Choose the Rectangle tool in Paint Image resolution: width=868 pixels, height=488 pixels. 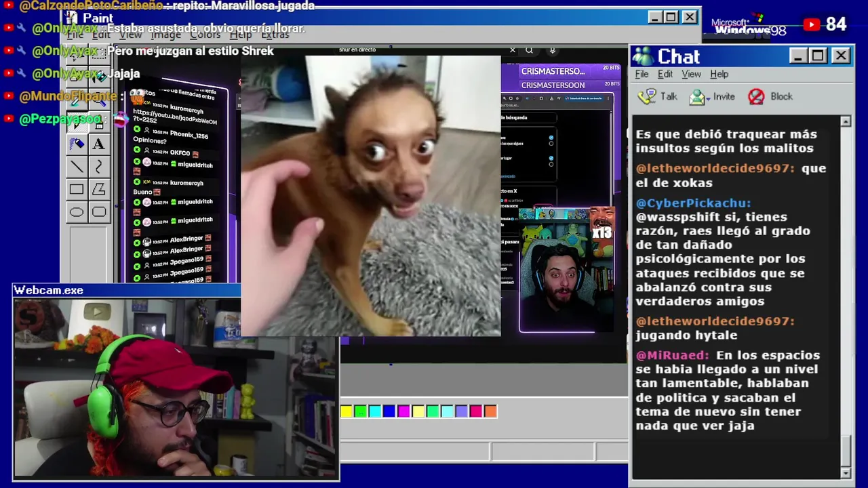coord(77,190)
